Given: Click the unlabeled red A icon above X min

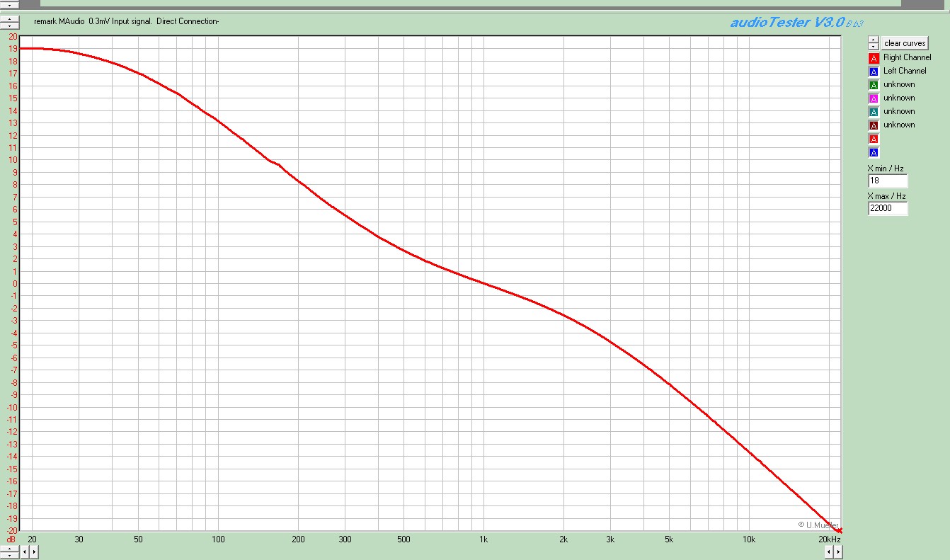Looking at the screenshot, I should pyautogui.click(x=874, y=139).
